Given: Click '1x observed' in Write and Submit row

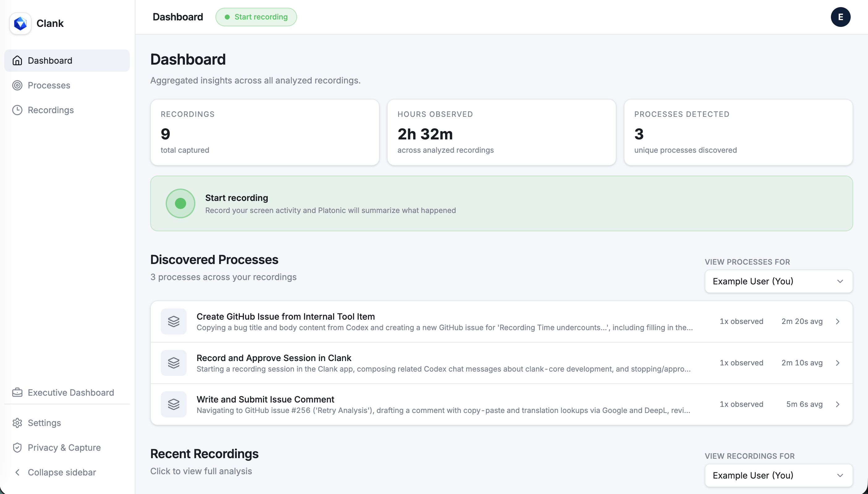Looking at the screenshot, I should 742,404.
